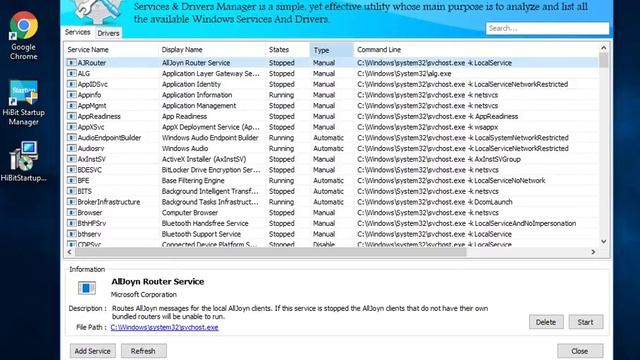The width and height of the screenshot is (640, 360).
Task: Click the Browser service icon
Action: point(71,213)
